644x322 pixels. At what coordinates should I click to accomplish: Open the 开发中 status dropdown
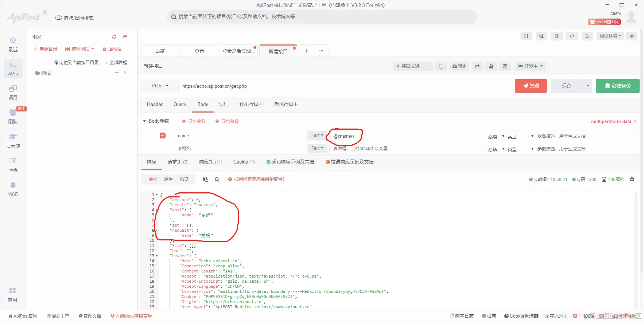point(531,66)
